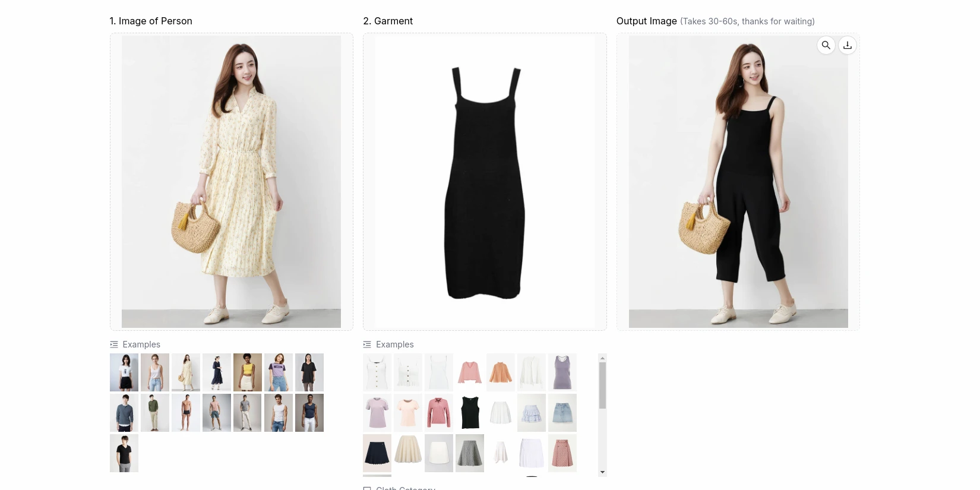Click the black dress garment image
This screenshot has width=980, height=490.
point(485,182)
